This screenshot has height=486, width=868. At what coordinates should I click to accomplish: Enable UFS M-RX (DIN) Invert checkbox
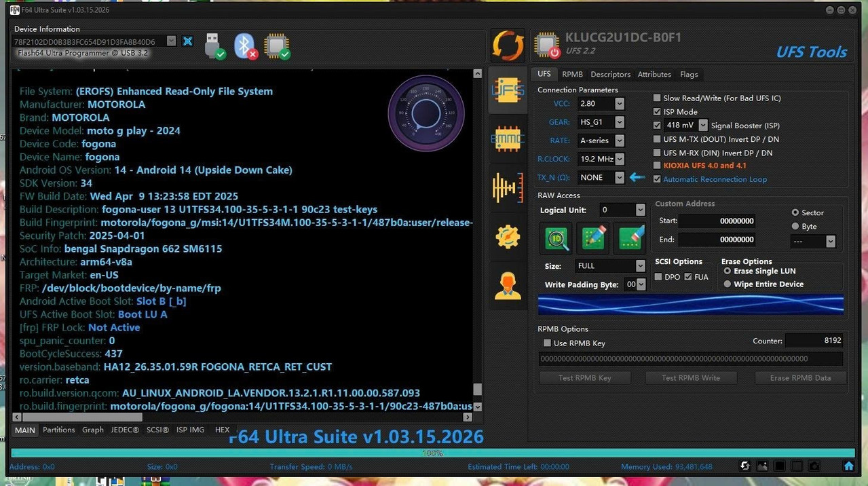657,153
